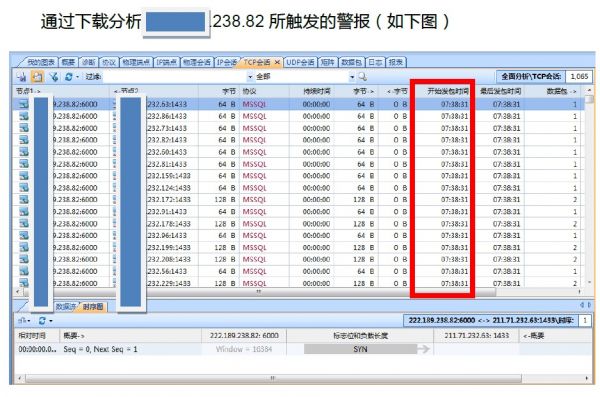Sort by the 最后发包时间 column header

500,91
